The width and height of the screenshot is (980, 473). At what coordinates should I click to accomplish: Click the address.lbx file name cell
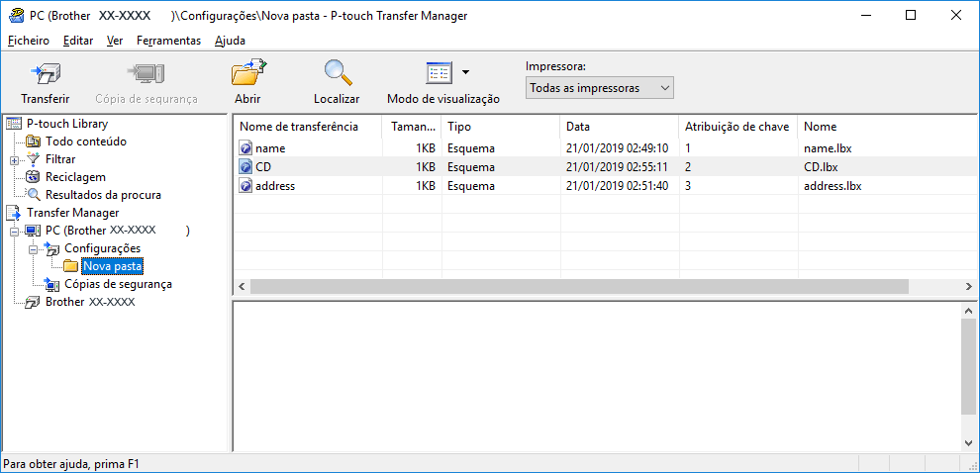833,186
